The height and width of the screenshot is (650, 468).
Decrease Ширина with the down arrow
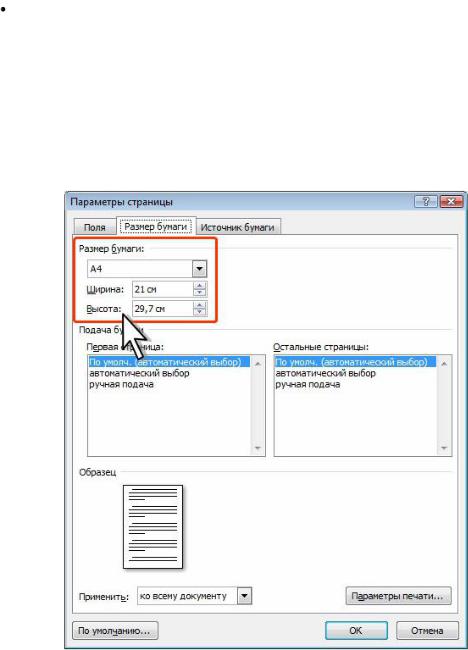200,293
